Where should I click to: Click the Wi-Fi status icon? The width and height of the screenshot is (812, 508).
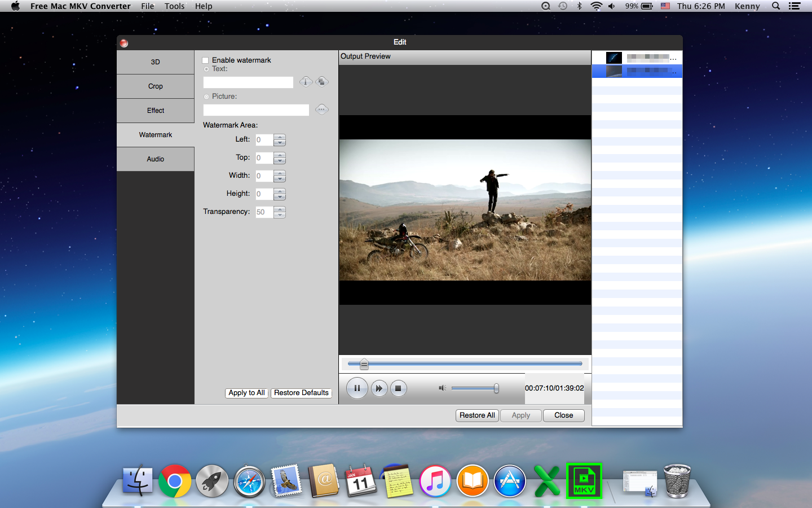[596, 6]
